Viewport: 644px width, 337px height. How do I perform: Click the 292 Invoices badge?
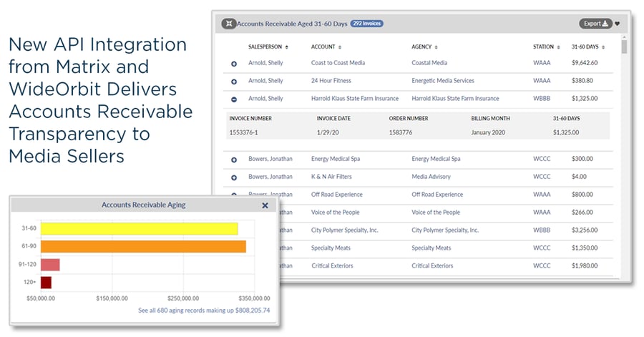point(366,24)
